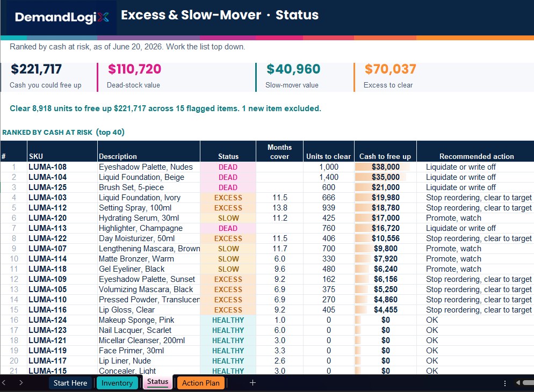The image size is (534, 392).
Task: Open the Action Plan sheet tab
Action: coord(200,383)
